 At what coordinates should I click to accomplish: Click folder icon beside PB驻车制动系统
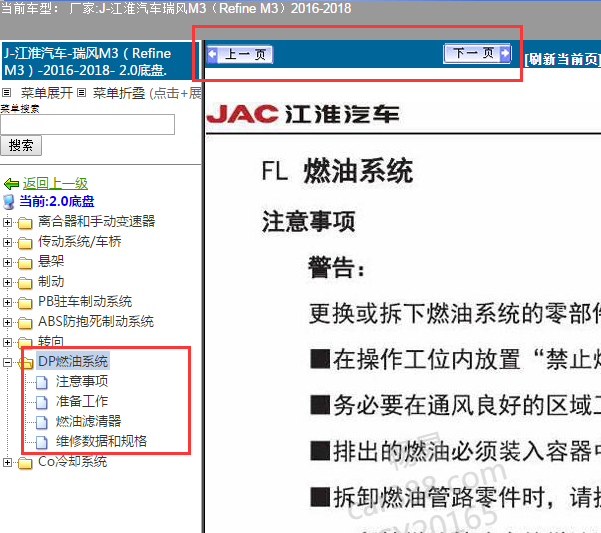point(25,303)
